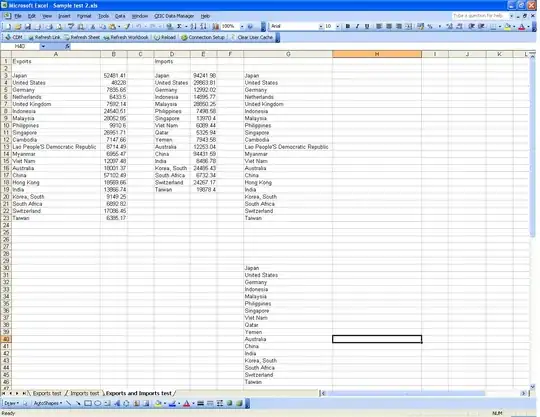Click Decrease Decimal icon
This screenshot has height=417, width=540.
coord(459,26)
